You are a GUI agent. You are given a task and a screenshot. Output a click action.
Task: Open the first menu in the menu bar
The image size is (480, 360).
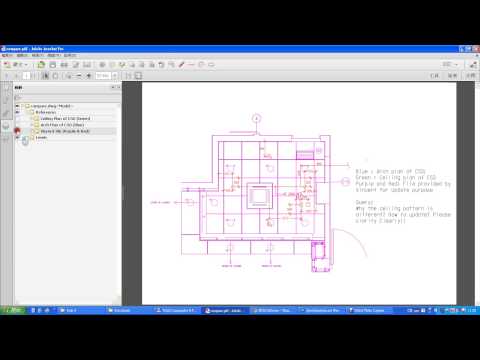click(7, 55)
